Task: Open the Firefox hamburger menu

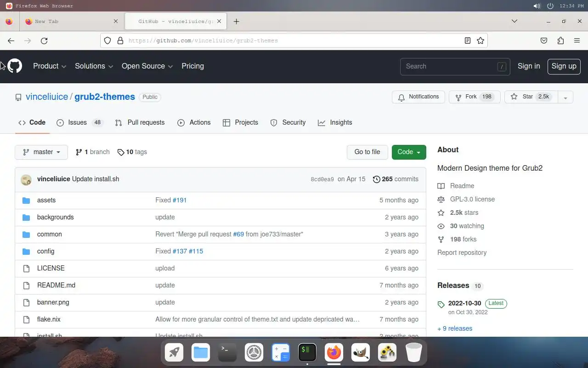Action: coord(577,40)
